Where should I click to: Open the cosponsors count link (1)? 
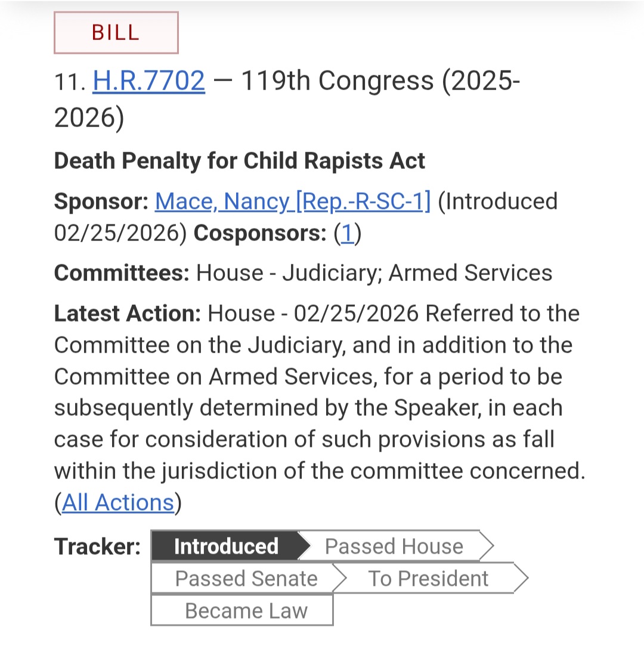(x=347, y=233)
